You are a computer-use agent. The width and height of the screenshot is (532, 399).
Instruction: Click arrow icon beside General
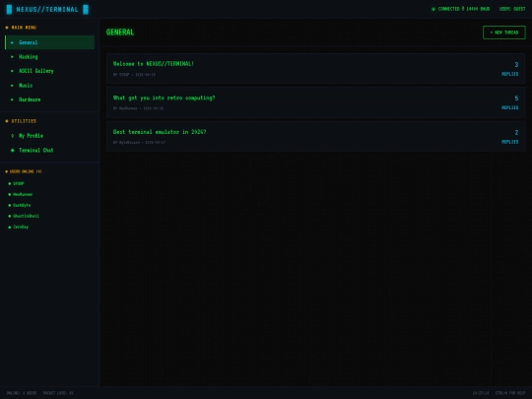click(x=12, y=42)
